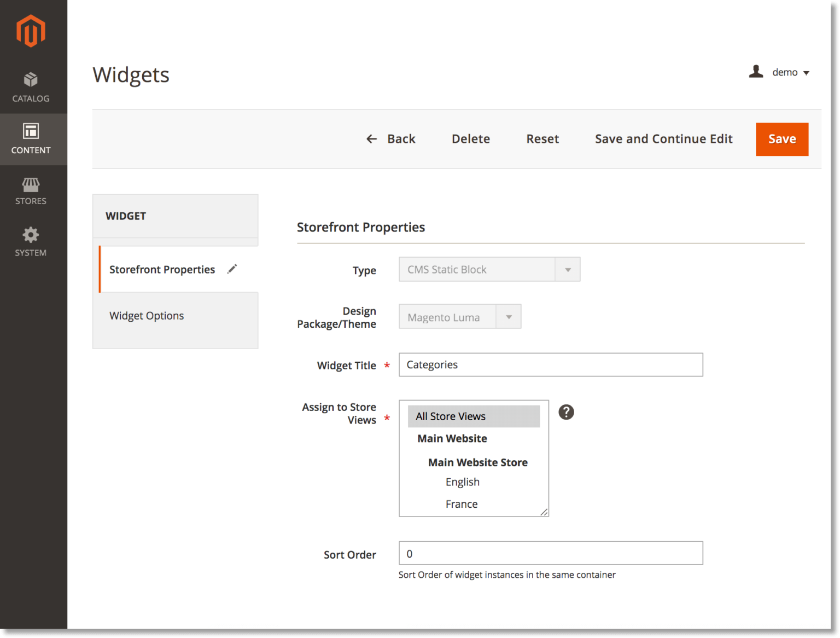This screenshot has width=840, height=638.
Task: Open the Content sidebar section
Action: coord(31,139)
